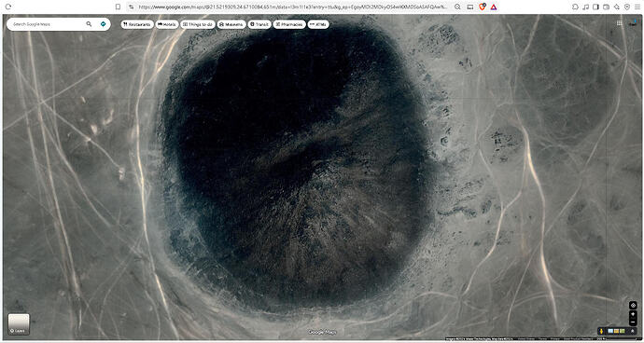Open the Google account avatar
Image resolution: width=644 pixels, height=343 pixels.
[x=633, y=23]
